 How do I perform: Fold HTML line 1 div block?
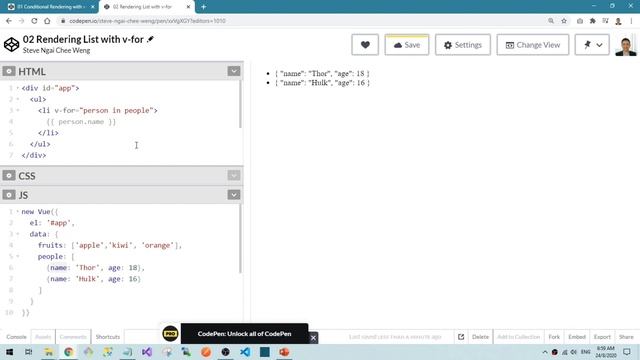coord(18,88)
